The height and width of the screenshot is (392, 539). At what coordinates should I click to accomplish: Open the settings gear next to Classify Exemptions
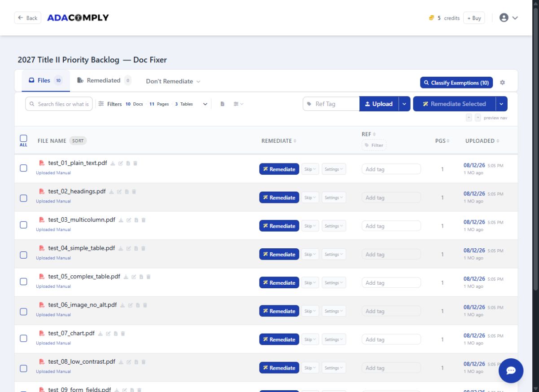pyautogui.click(x=502, y=83)
